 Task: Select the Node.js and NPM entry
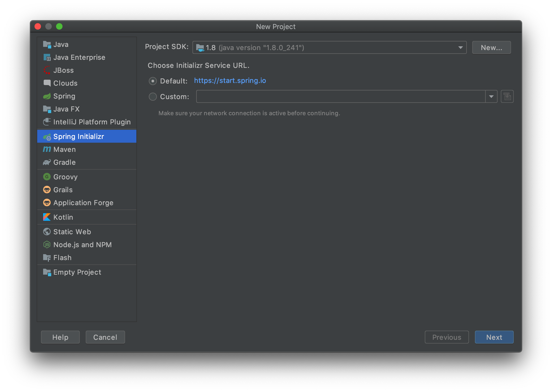(x=87, y=245)
